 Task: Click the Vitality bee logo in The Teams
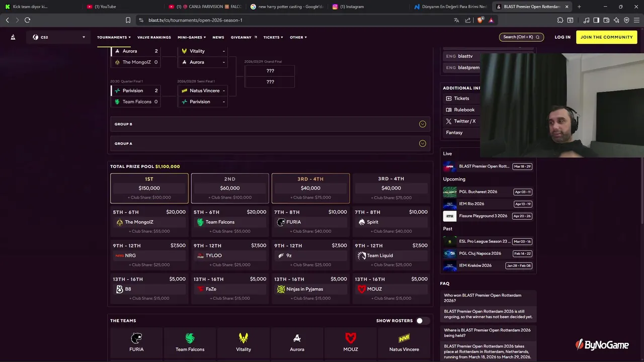244,338
